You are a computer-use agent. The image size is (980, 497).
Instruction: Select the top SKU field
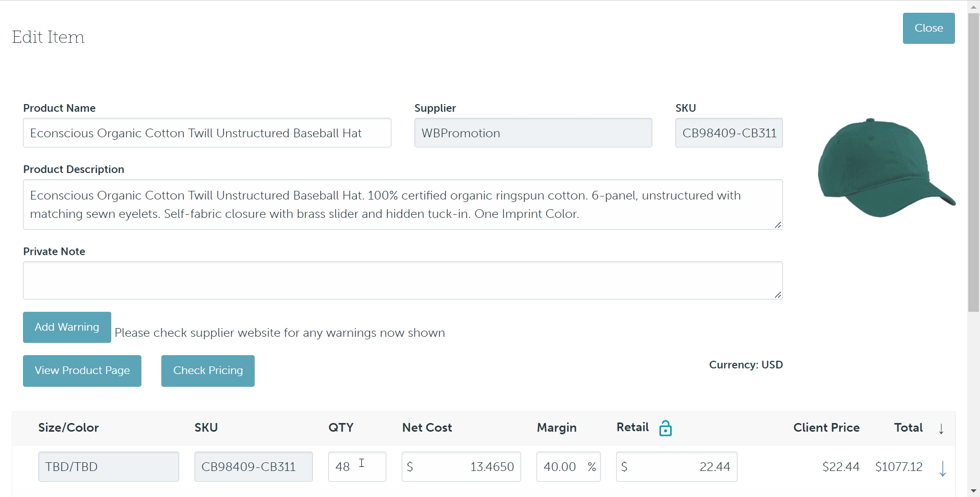point(728,133)
